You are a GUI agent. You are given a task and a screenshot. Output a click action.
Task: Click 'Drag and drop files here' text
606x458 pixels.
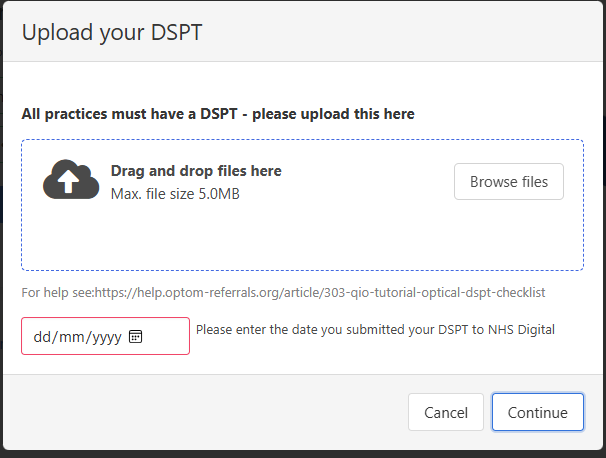coord(196,171)
